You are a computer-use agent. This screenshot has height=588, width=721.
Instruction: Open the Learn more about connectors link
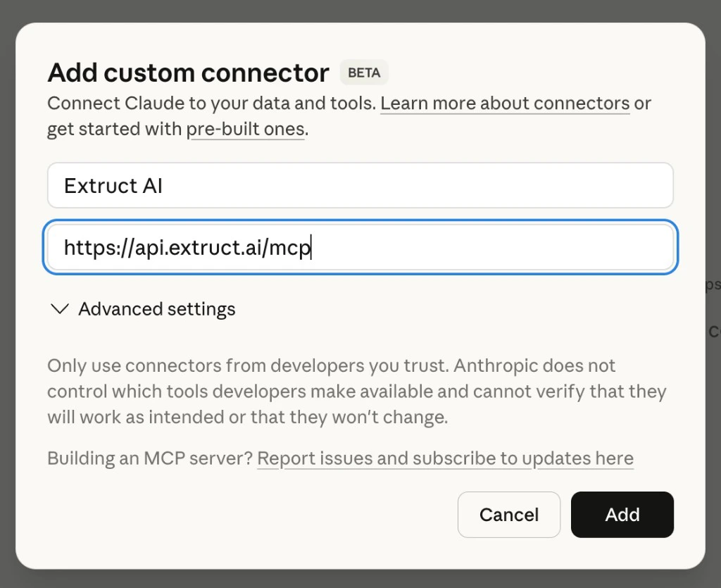tap(504, 103)
